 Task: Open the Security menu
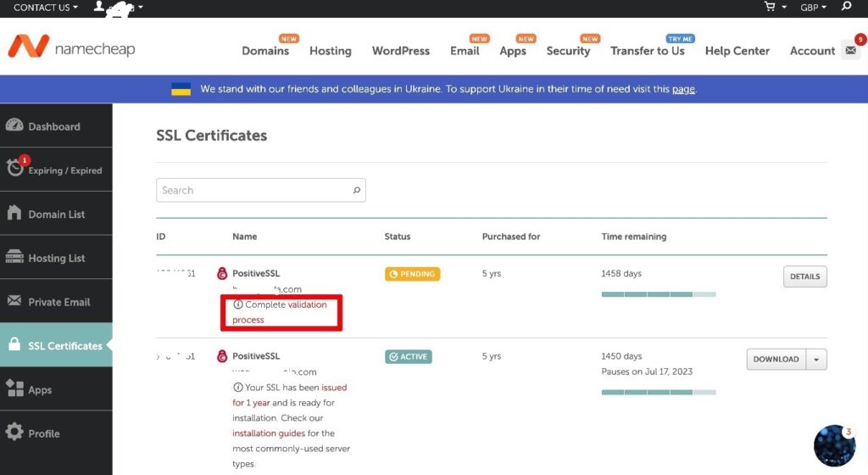[568, 51]
